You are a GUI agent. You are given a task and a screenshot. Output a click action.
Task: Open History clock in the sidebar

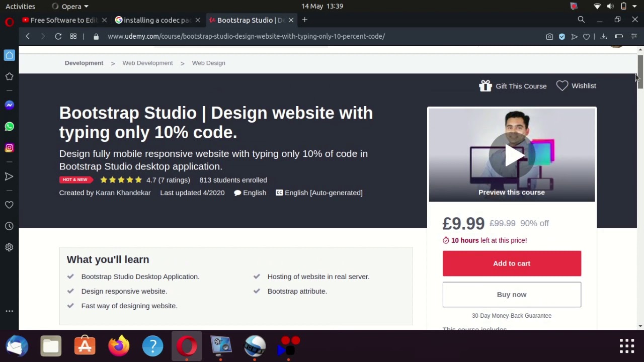(9, 226)
